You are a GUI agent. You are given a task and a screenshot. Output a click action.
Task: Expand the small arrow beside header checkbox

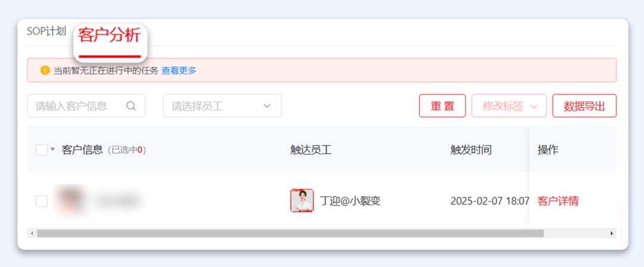[x=52, y=150]
